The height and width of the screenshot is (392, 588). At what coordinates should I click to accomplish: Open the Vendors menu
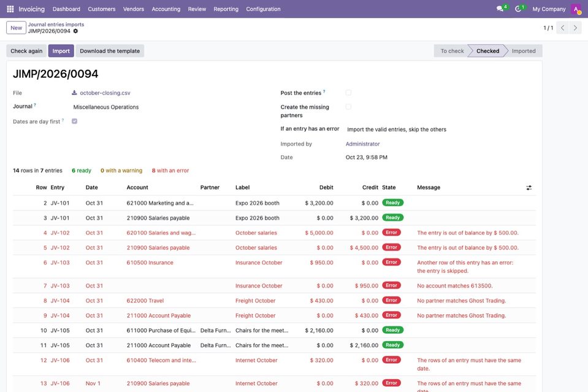[x=134, y=9]
